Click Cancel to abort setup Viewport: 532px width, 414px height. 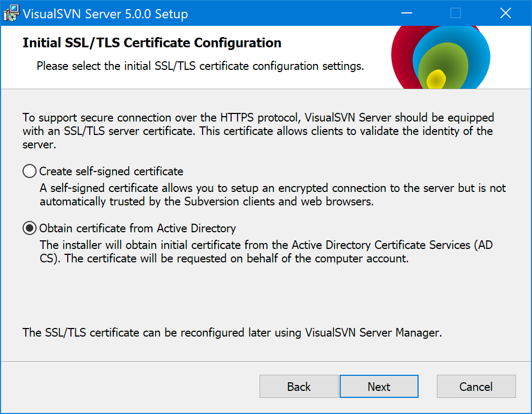tap(476, 387)
